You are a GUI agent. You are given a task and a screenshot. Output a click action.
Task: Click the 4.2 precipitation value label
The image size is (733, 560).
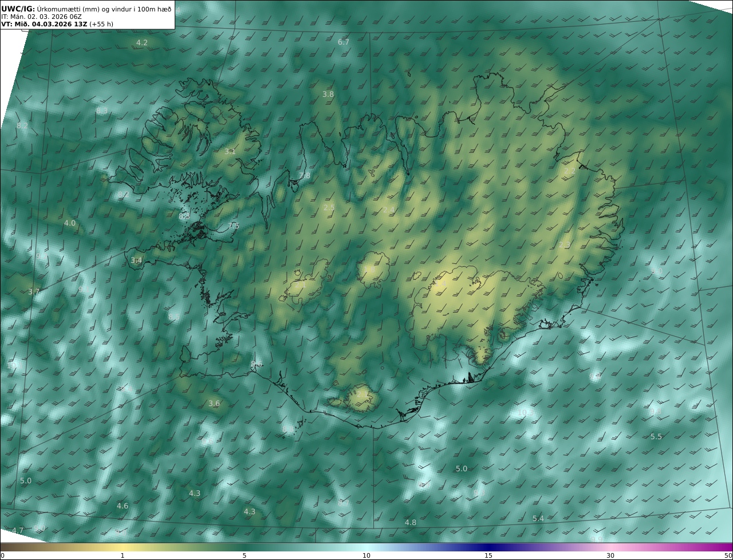pyautogui.click(x=141, y=43)
